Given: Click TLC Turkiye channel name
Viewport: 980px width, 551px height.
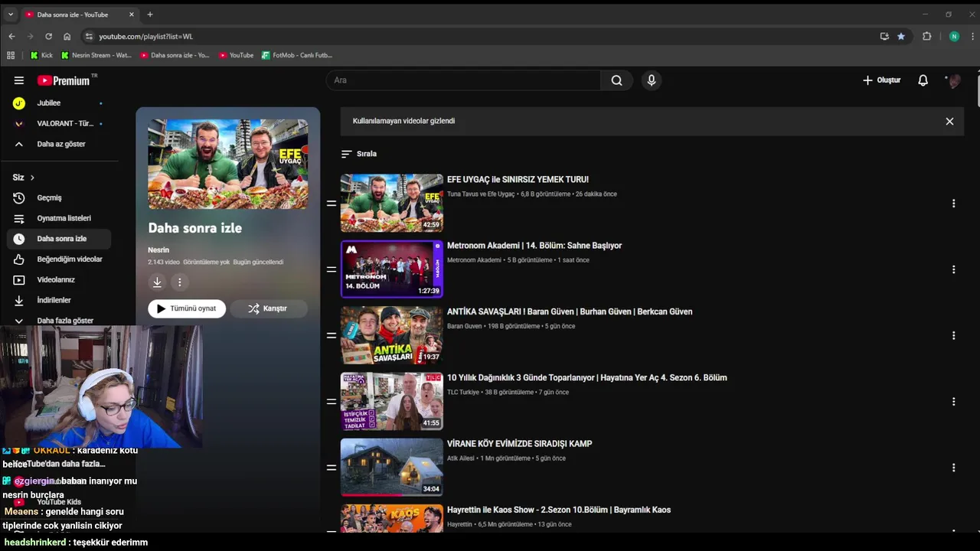Looking at the screenshot, I should 463,393.
